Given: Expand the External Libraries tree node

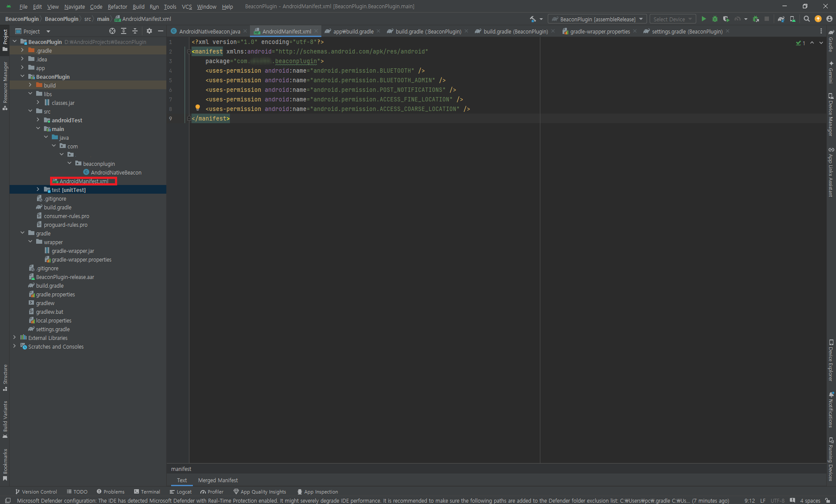Looking at the screenshot, I should coord(15,338).
